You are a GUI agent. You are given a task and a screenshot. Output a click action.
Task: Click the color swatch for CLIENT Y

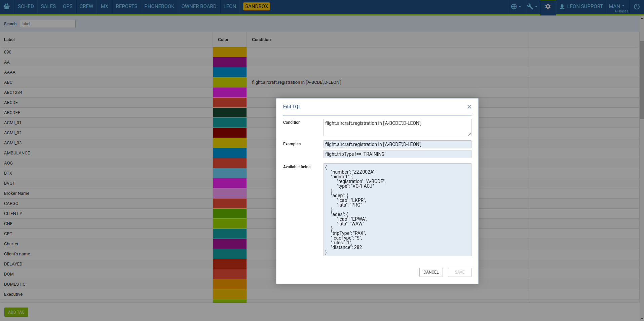230,214
